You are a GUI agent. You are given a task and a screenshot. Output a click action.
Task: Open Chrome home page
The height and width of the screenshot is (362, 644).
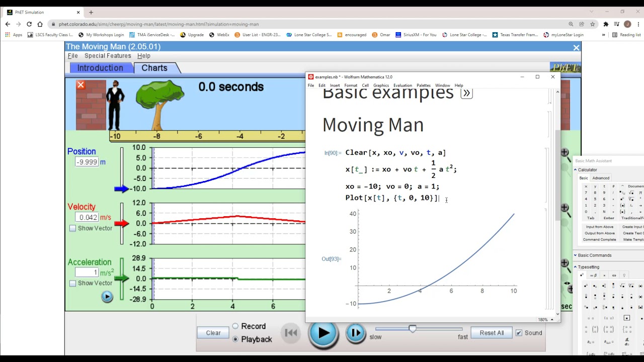click(40, 24)
